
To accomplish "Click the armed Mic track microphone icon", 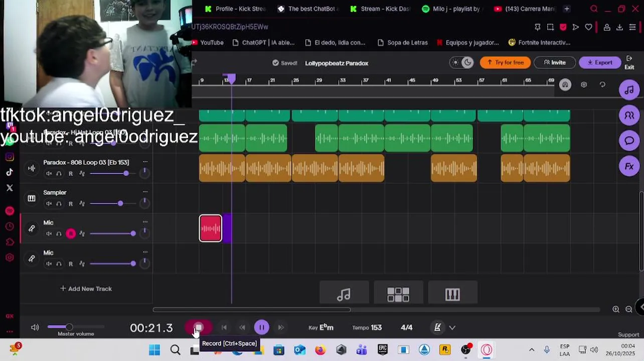I will click(32, 229).
